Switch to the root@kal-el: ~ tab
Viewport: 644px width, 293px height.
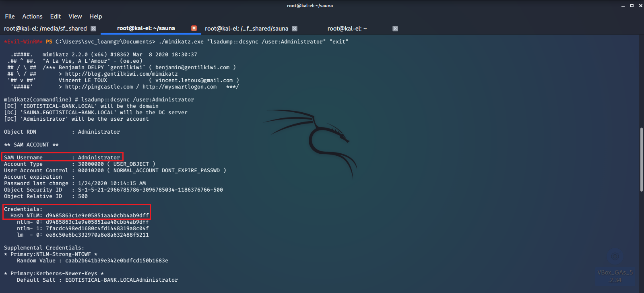(347, 29)
